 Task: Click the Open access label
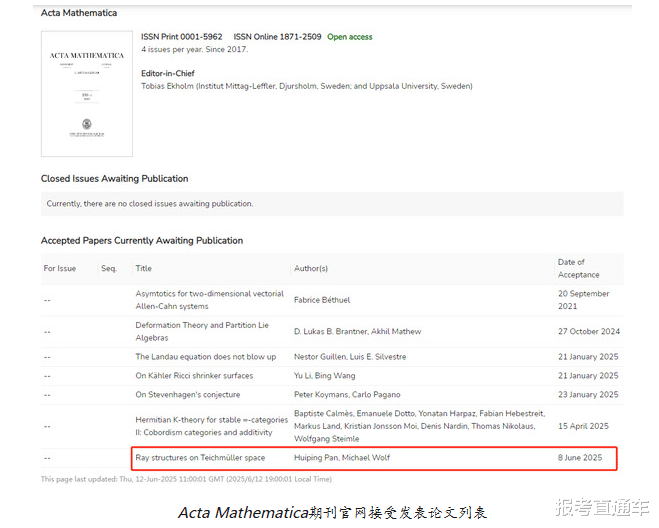coord(350,37)
